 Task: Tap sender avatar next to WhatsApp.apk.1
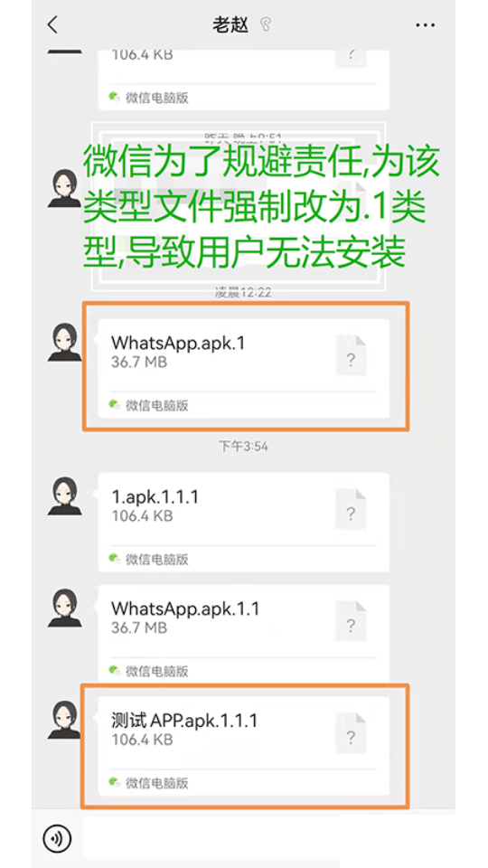[64, 342]
